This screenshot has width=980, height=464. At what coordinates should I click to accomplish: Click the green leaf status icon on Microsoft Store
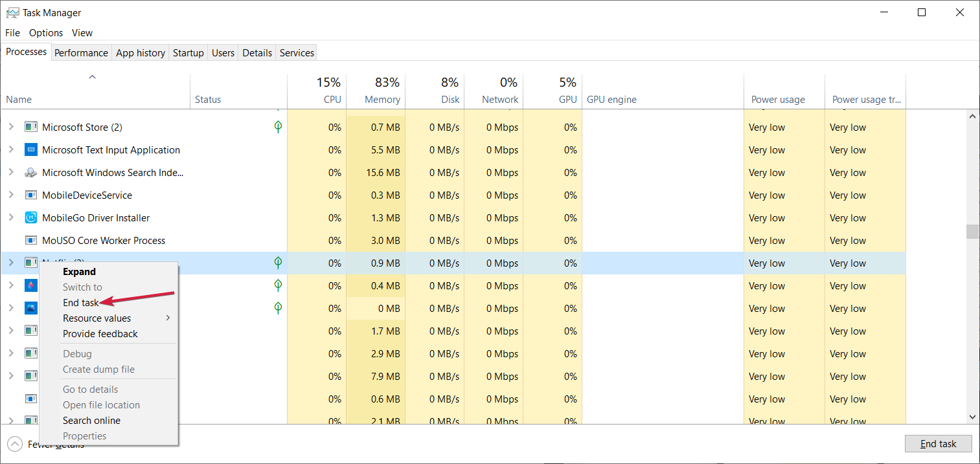pos(278,127)
